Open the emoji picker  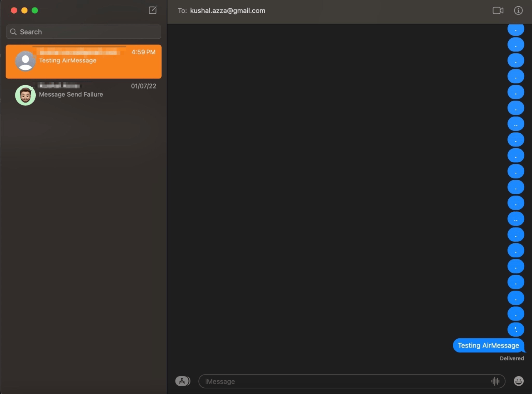[519, 381]
